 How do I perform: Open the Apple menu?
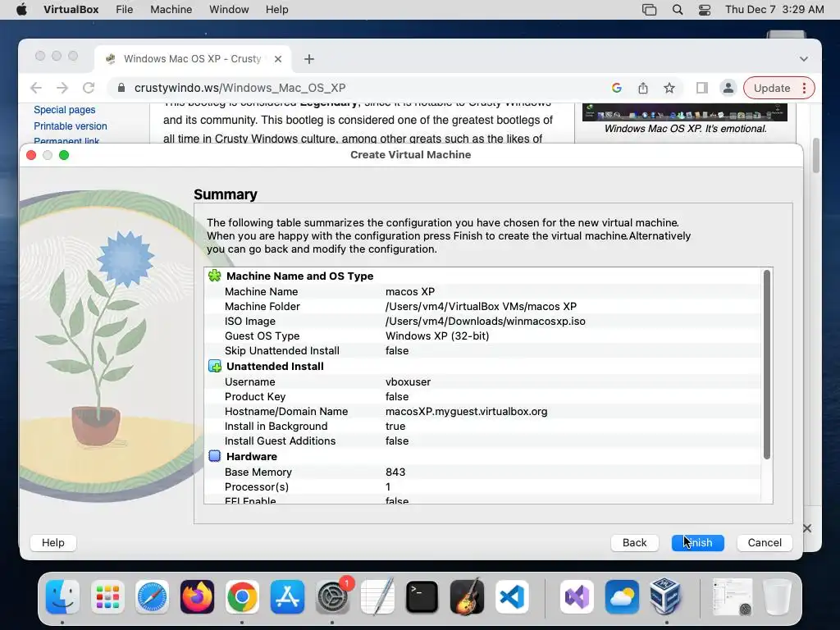tap(21, 10)
